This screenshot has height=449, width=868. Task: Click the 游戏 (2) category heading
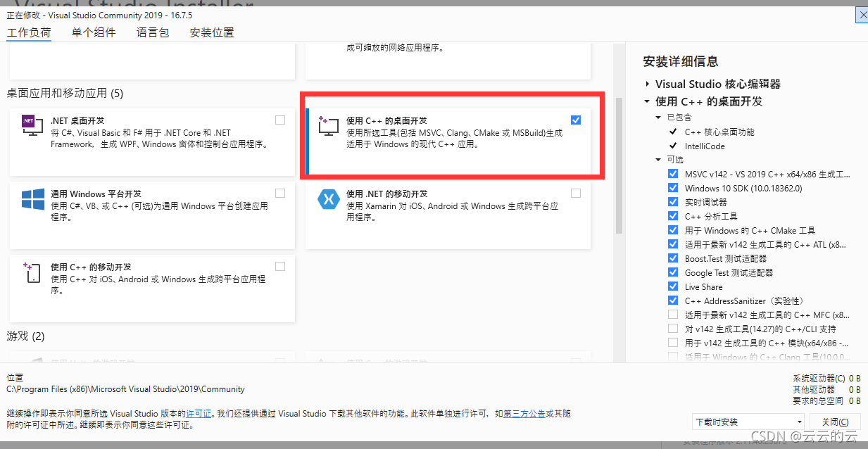click(x=25, y=336)
